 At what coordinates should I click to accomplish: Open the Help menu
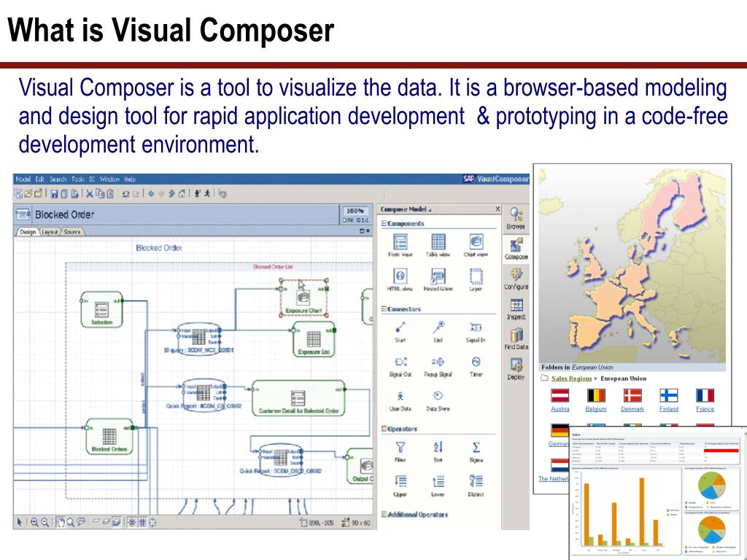[130, 179]
